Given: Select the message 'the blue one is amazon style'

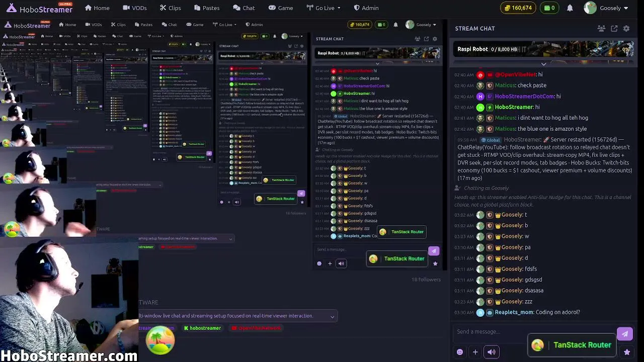Looking at the screenshot, I should coord(552,129).
